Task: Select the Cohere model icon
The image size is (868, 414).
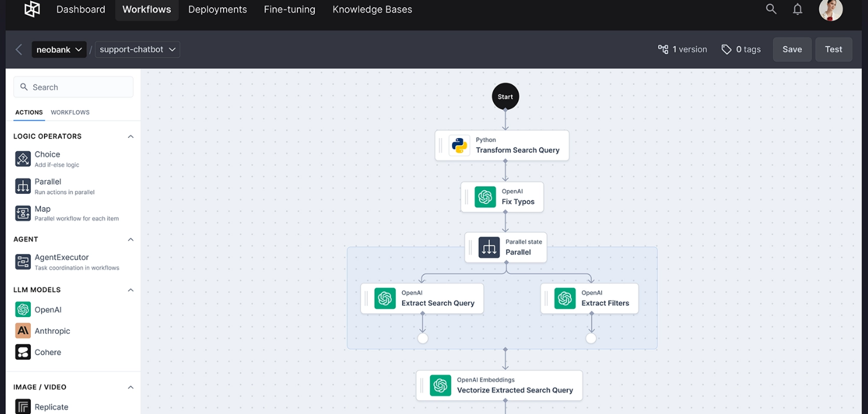Action: click(x=23, y=352)
